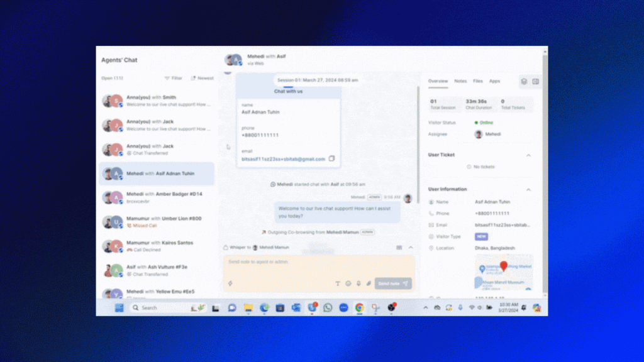Open the Filter options
The width and height of the screenshot is (644, 362).
point(174,78)
